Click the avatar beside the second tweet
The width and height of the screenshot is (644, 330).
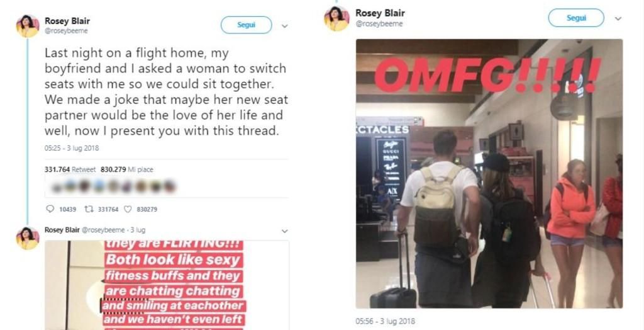(x=28, y=238)
